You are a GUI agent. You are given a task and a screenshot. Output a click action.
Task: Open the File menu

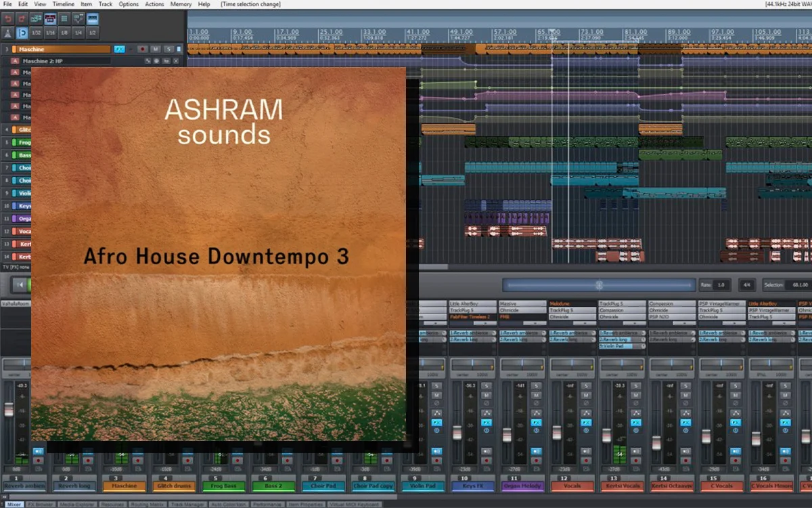click(7, 4)
